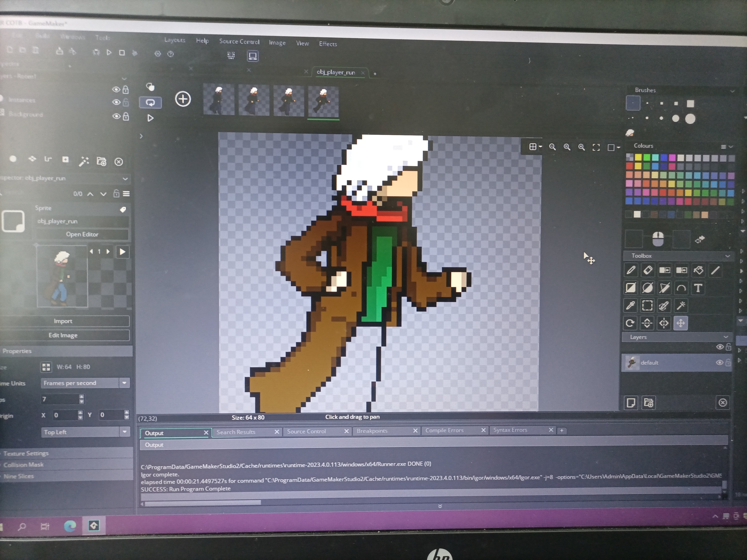Select the Magic Wand tool in Toolbox
747x560 pixels.
coord(681,306)
